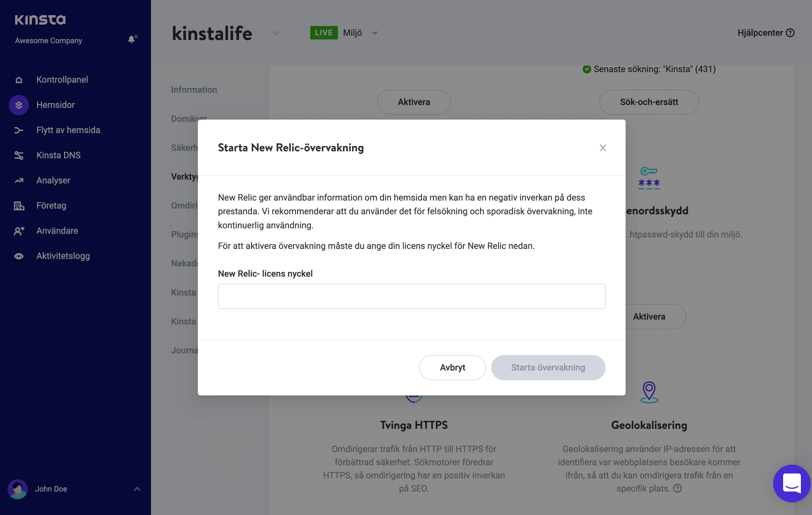Click the password protection key icon

tap(649, 178)
